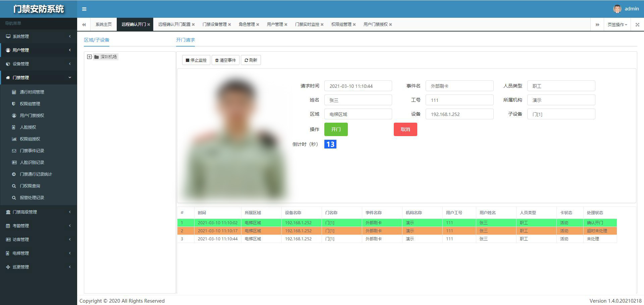Image resolution: width=644 pixels, height=305 pixels.
Task: Expand the 设备管理 sidebar menu
Action: [39, 64]
